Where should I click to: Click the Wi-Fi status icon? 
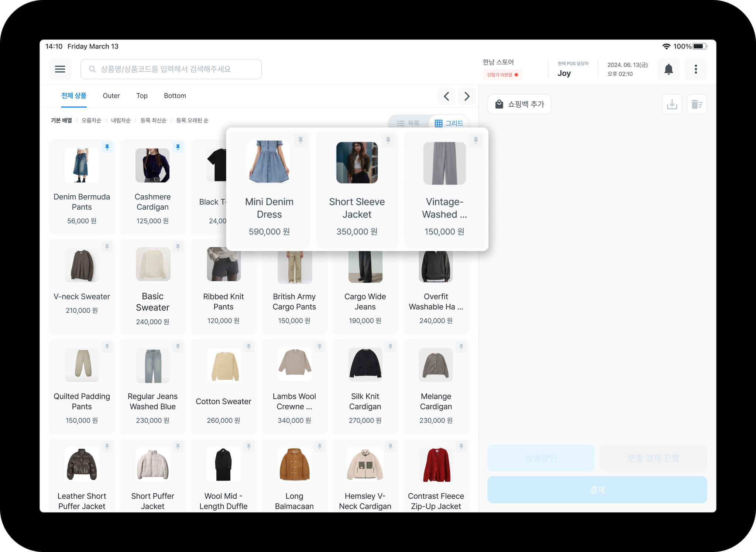(x=666, y=47)
